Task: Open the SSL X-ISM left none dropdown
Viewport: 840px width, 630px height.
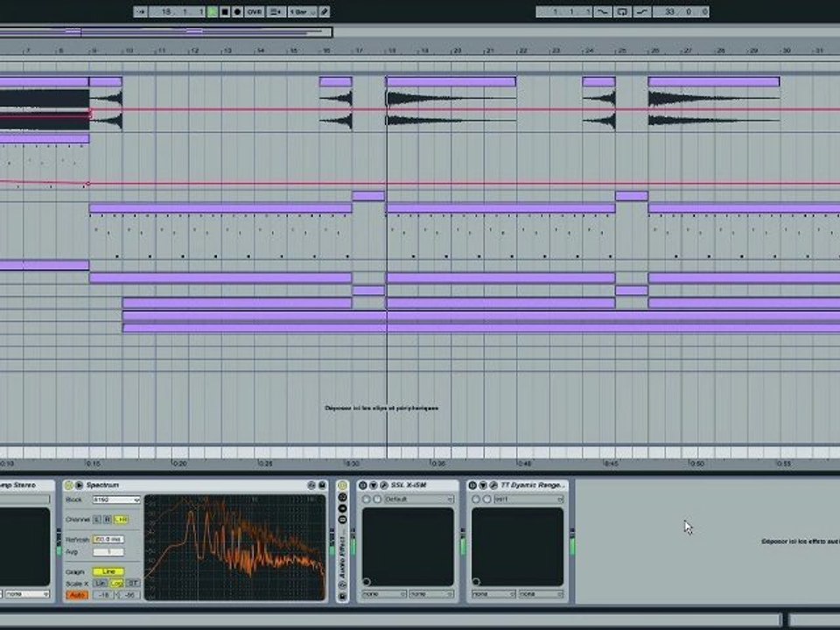Action: [384, 594]
